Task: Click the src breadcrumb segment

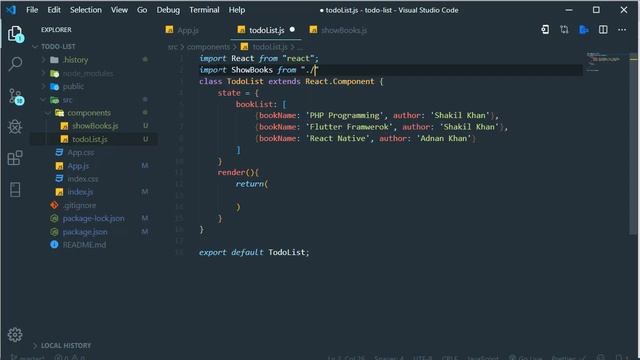Action: coord(173,47)
